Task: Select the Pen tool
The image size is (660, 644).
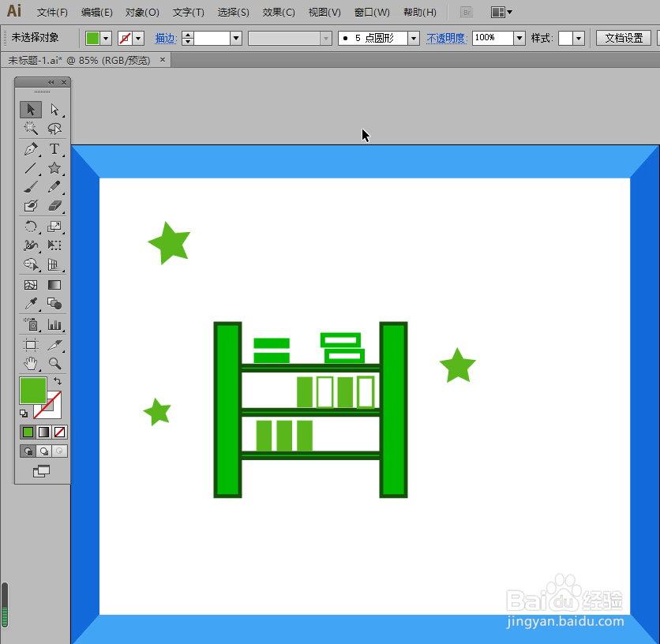Action: click(x=31, y=149)
